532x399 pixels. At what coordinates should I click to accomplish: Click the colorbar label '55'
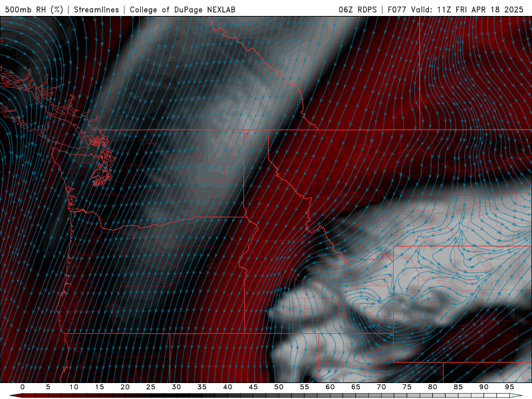click(305, 387)
